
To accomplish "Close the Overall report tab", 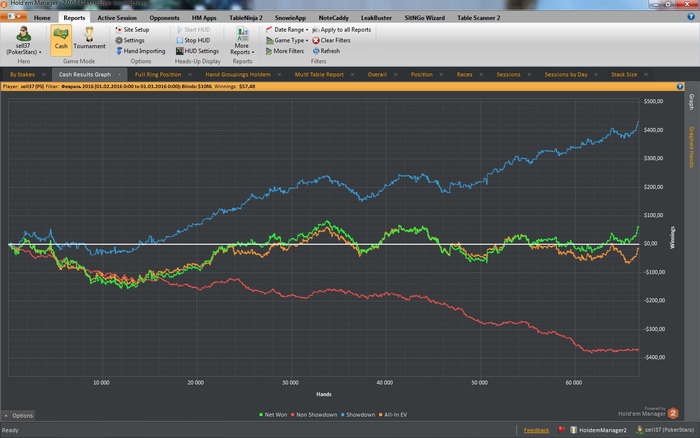I will 396,75.
